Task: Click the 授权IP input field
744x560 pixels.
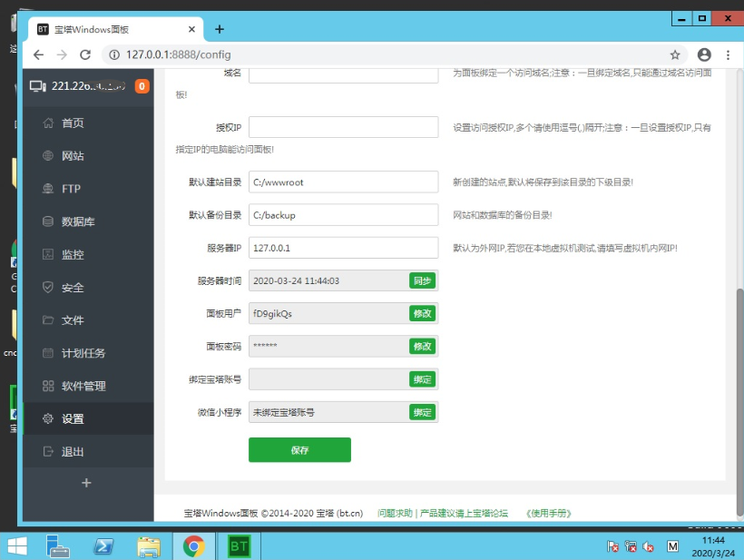Action: click(344, 127)
